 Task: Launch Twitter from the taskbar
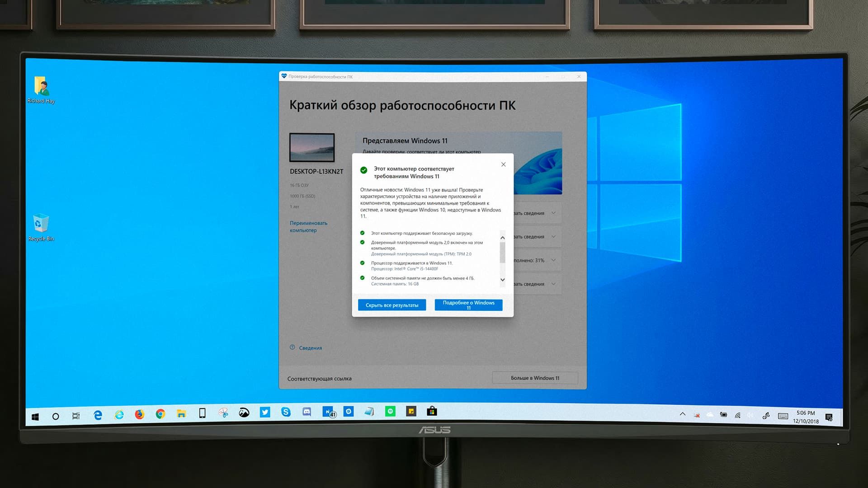265,412
